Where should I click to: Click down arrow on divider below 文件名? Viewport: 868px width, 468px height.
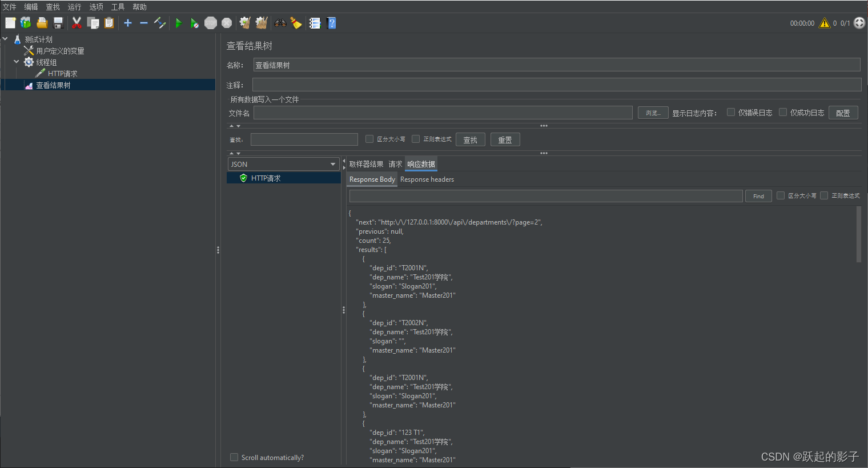click(238, 126)
